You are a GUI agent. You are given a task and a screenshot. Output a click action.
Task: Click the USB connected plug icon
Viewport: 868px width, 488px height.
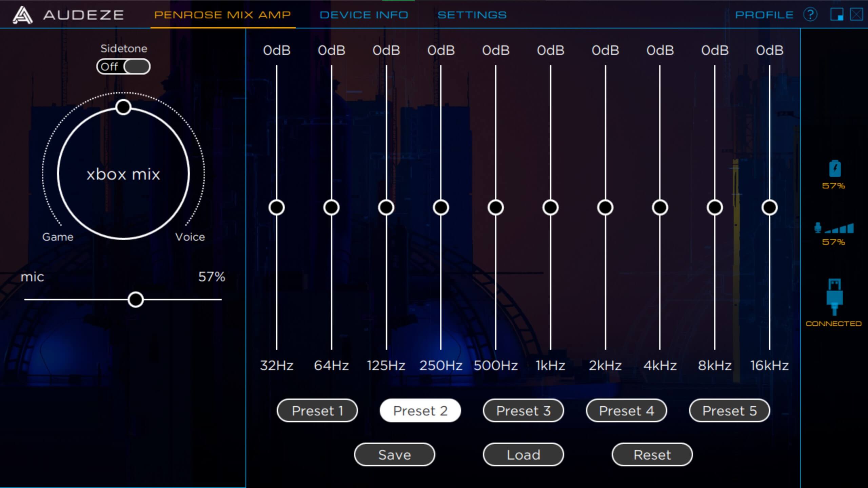pyautogui.click(x=834, y=297)
